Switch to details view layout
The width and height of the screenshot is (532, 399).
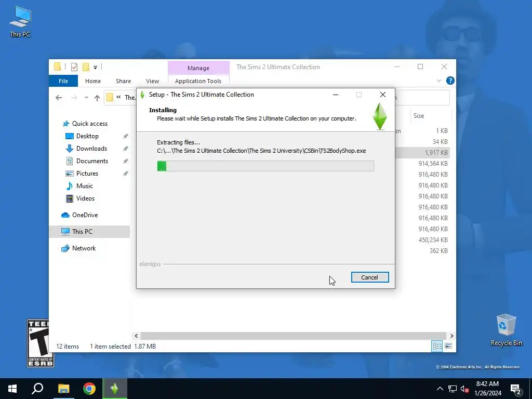pos(437,346)
